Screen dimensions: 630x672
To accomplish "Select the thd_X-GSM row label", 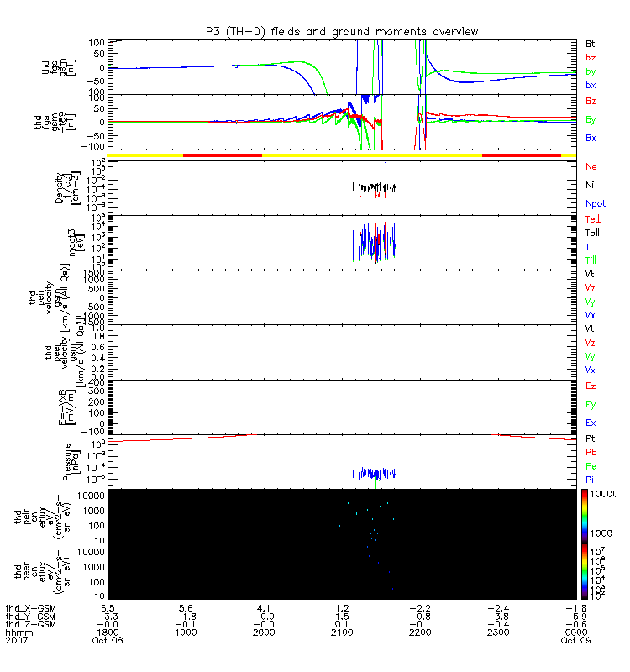I will pyautogui.click(x=31, y=608).
